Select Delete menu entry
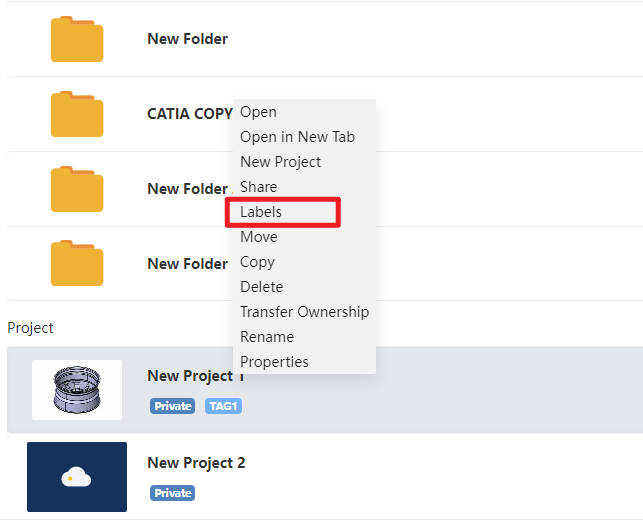This screenshot has height=520, width=643. point(262,287)
